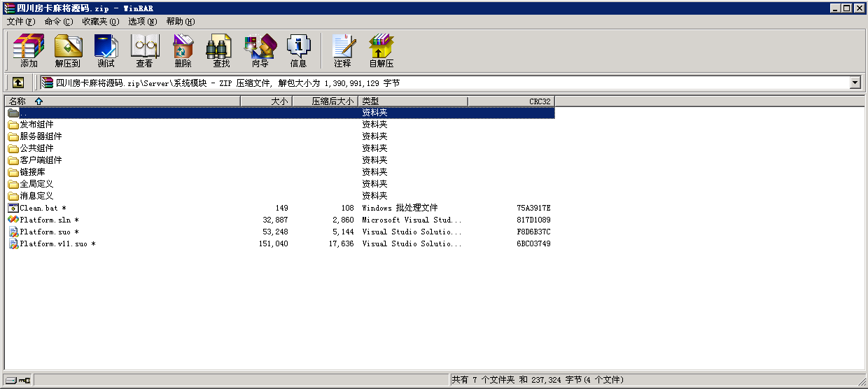868x389 pixels.
Task: Click the 自解压 (SFX) toolbar icon
Action: click(x=381, y=50)
